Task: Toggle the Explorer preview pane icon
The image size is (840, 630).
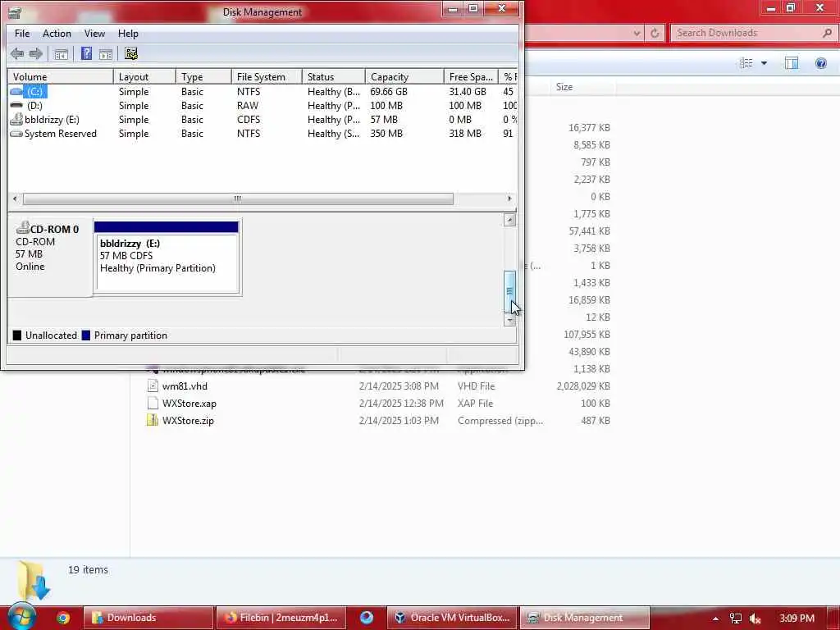Action: tap(792, 63)
